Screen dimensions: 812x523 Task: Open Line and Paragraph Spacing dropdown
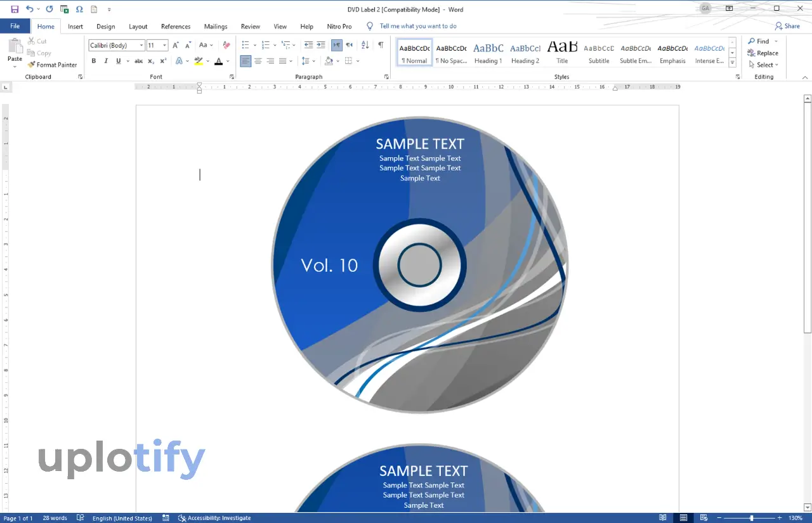[x=308, y=61]
